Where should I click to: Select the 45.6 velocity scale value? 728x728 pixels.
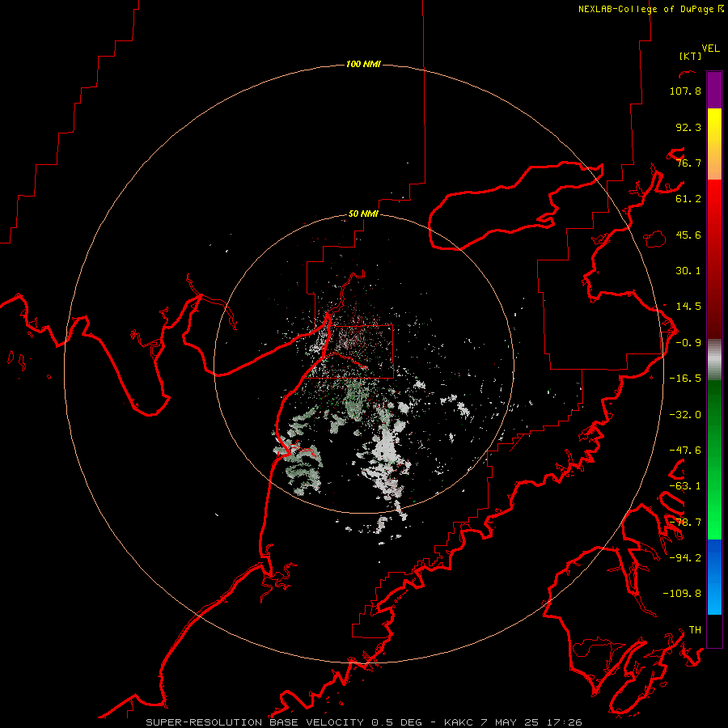click(x=688, y=235)
